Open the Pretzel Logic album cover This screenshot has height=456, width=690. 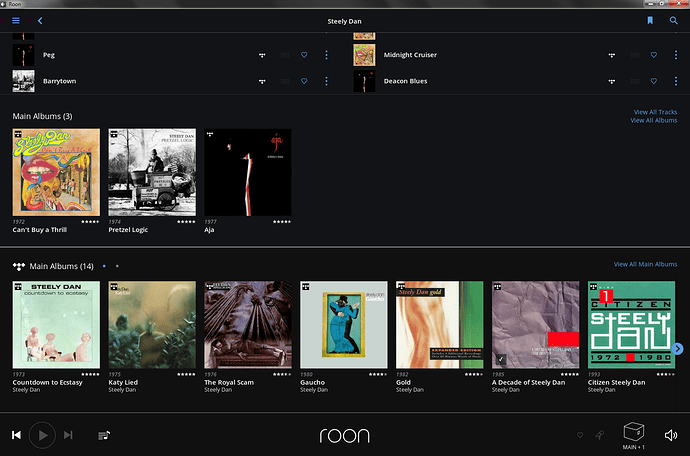pyautogui.click(x=152, y=172)
